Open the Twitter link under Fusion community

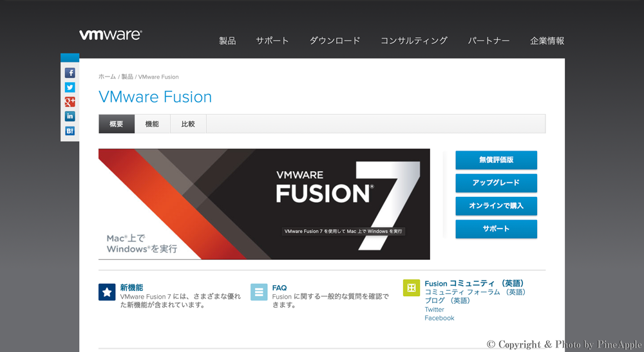click(434, 310)
